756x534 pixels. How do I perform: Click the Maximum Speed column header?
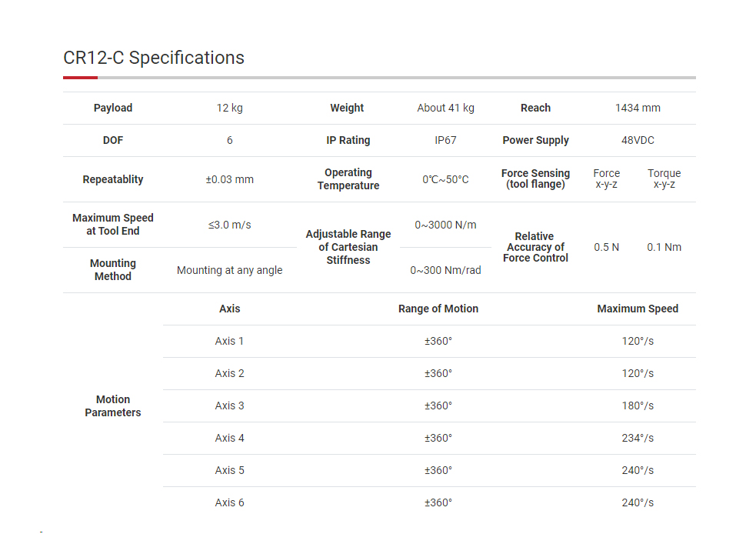pyautogui.click(x=638, y=309)
